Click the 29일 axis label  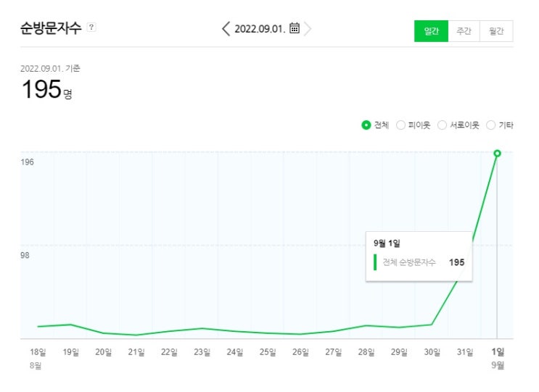[399, 352]
